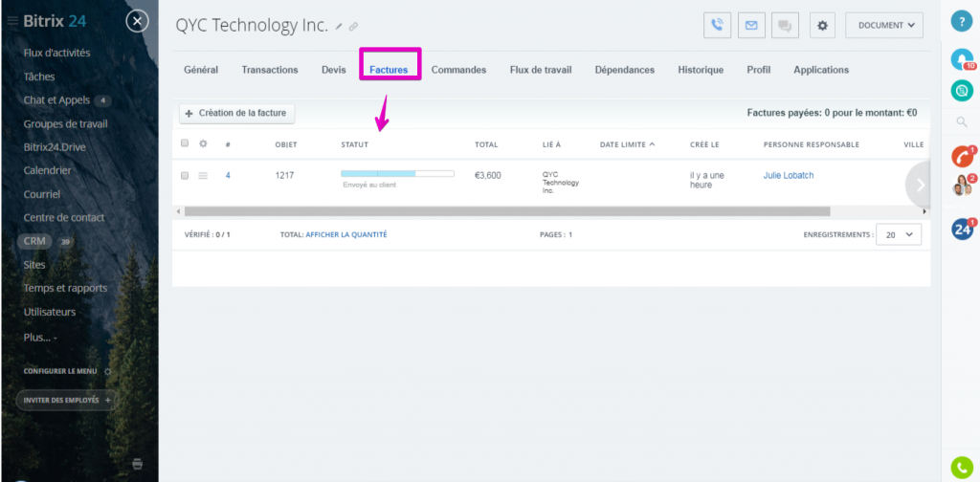Viewport: 980px width, 482px height.
Task: Open Groupes de travail in sidebar
Action: [x=66, y=123]
